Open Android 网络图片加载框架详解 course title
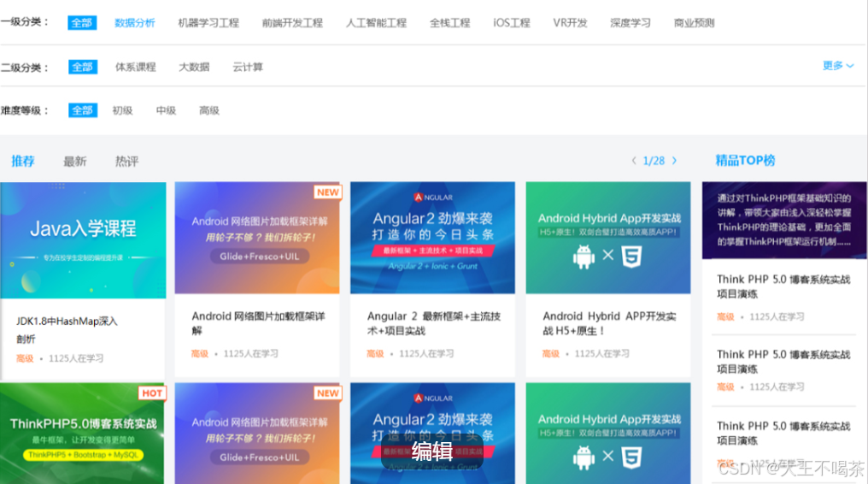Image resolution: width=868 pixels, height=484 pixels. (x=259, y=323)
